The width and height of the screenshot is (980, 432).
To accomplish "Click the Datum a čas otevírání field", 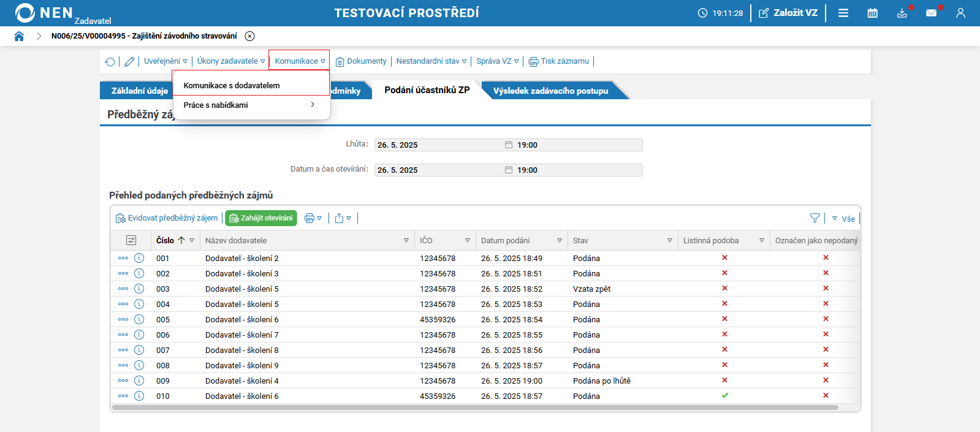I will (x=508, y=170).
